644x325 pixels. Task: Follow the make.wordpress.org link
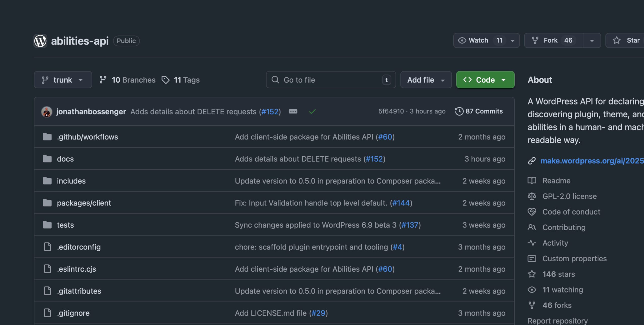[591, 161]
